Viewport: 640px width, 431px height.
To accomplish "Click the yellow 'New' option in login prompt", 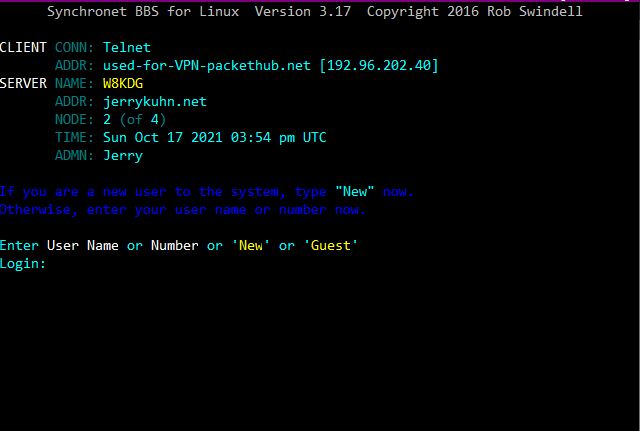I will point(251,245).
